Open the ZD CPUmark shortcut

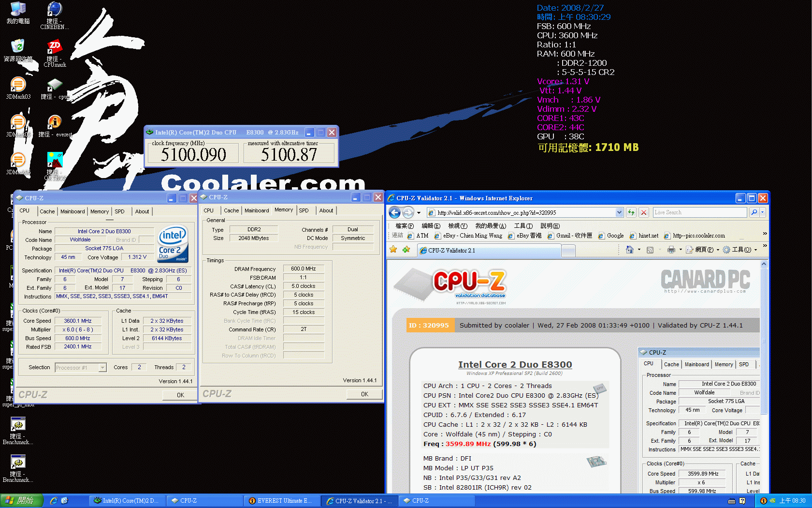click(55, 53)
